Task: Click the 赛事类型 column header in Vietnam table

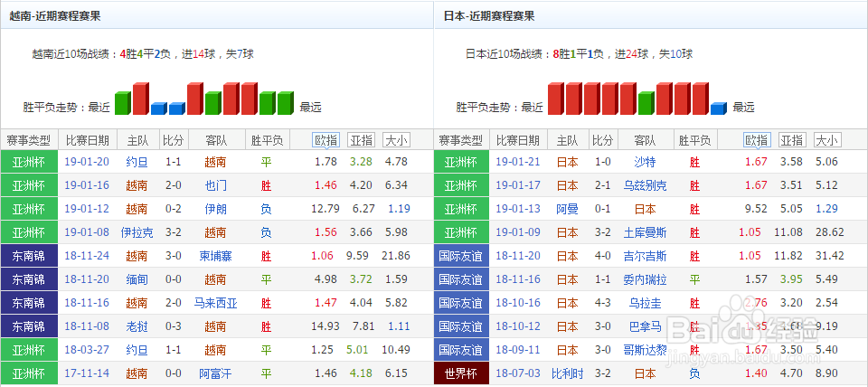Action: tap(28, 140)
